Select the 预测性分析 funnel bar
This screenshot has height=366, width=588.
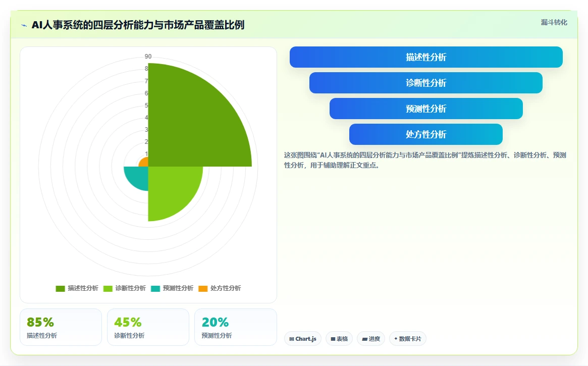[x=426, y=109]
